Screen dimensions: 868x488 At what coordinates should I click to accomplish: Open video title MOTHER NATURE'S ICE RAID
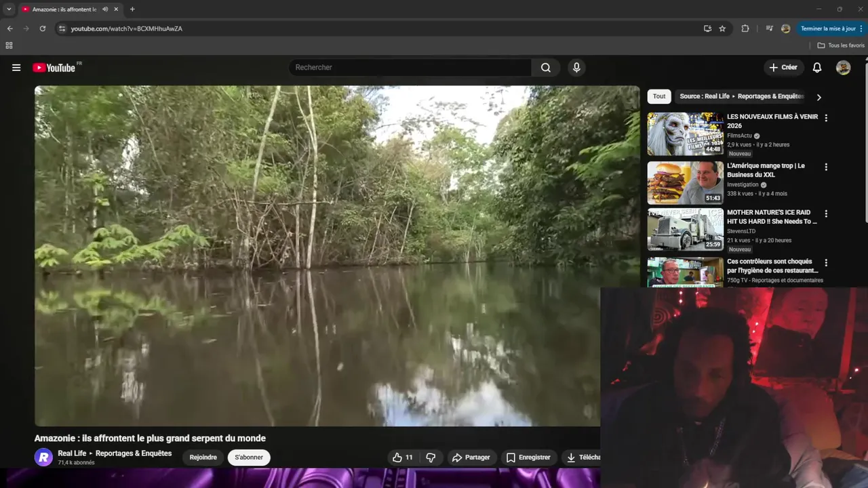(772, 217)
